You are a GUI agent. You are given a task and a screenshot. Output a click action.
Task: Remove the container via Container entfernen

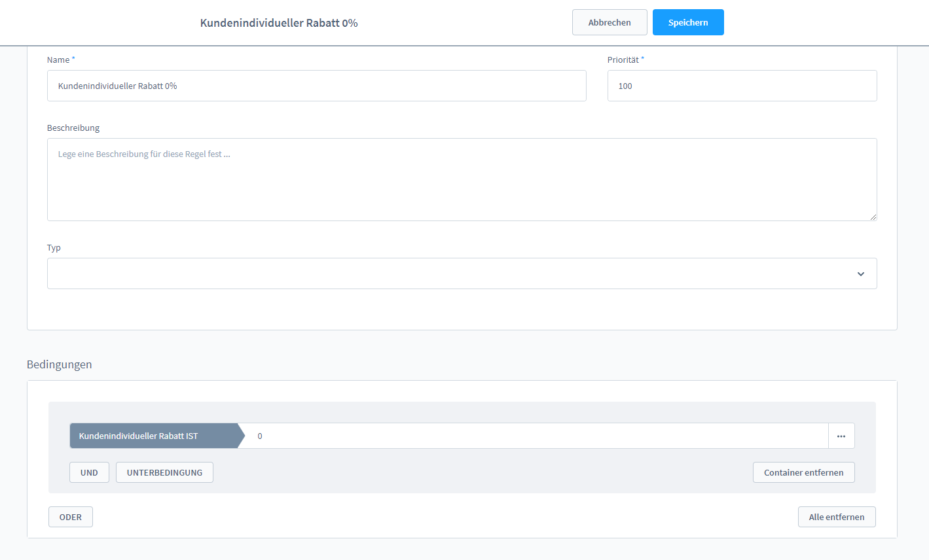point(803,472)
